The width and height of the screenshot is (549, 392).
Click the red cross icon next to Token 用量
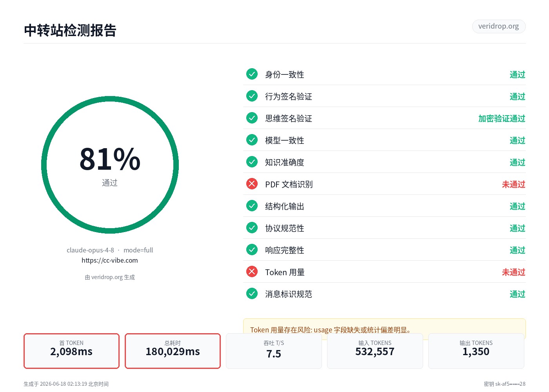(x=252, y=272)
